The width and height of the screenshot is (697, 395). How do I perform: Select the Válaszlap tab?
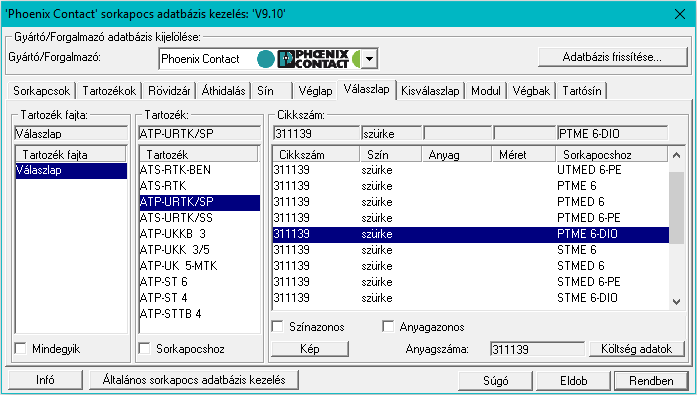[x=366, y=89]
